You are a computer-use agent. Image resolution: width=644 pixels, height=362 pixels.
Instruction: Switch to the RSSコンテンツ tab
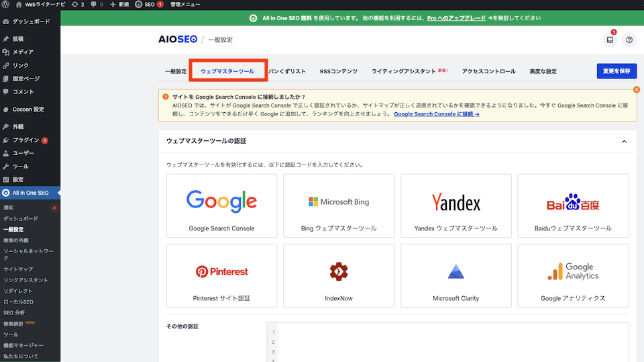(338, 71)
